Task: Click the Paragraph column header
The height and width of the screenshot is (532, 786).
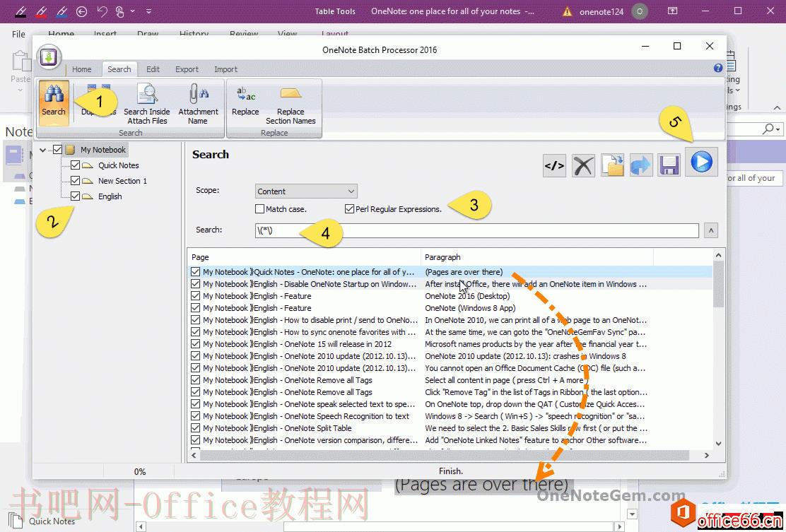Action: click(x=537, y=257)
